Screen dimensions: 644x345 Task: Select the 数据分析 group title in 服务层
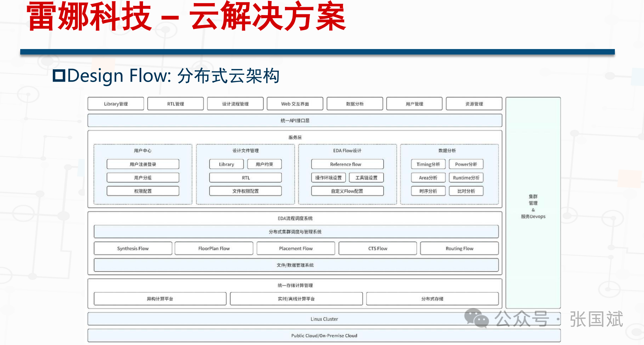(x=447, y=151)
